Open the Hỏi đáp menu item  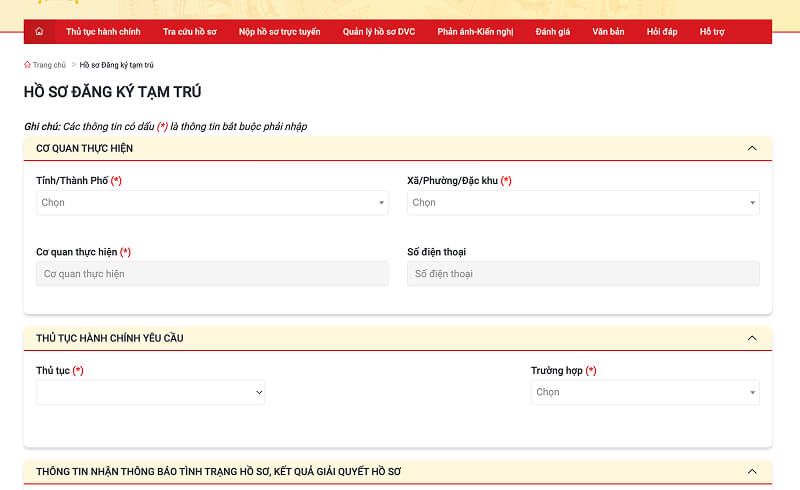(x=662, y=32)
